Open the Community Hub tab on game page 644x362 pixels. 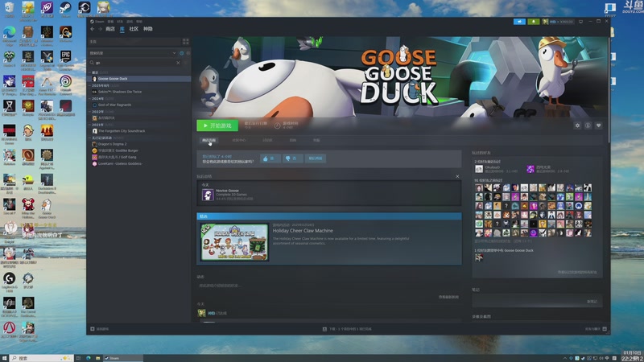click(238, 140)
